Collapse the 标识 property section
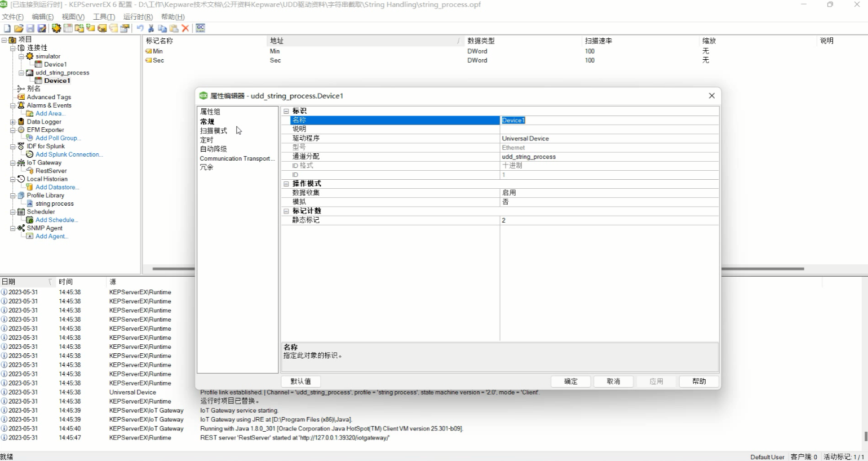Screen dimensions: 868x461 coord(286,111)
